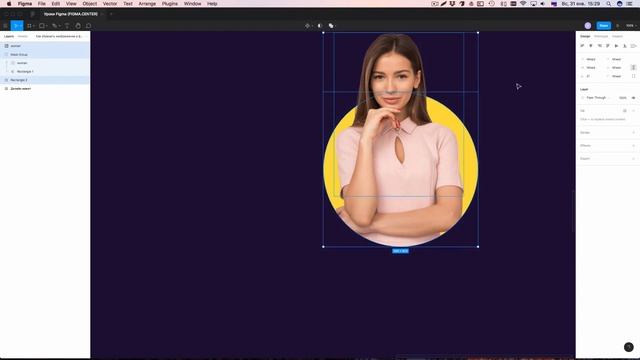Switch to the Layers tab
This screenshot has width=640, height=360.
[x=9, y=36]
